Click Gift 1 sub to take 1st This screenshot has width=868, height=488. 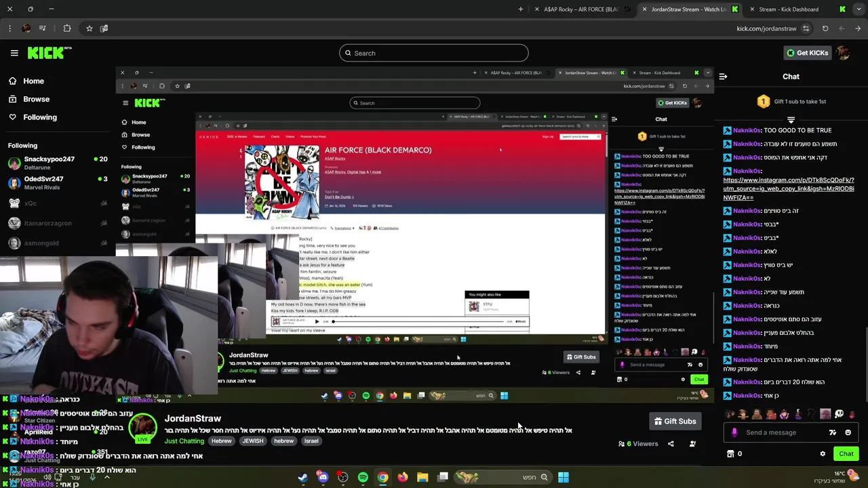(791, 102)
